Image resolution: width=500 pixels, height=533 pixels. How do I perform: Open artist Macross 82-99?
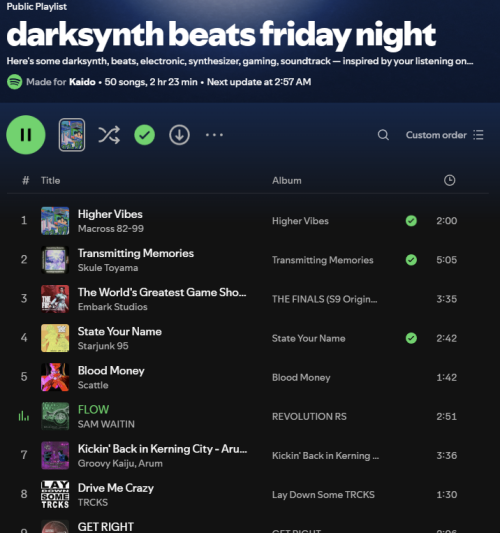[x=111, y=229]
